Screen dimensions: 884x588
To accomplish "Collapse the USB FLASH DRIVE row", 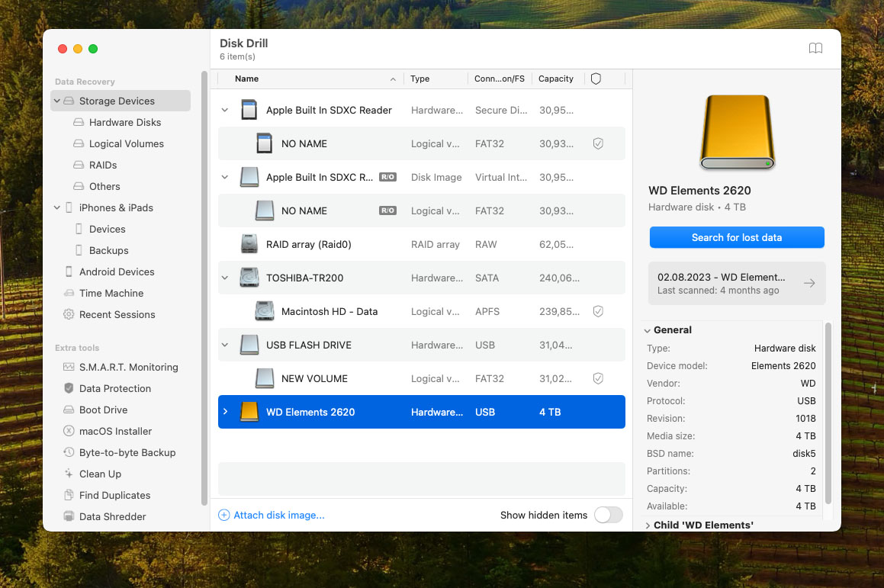I will pyautogui.click(x=225, y=345).
